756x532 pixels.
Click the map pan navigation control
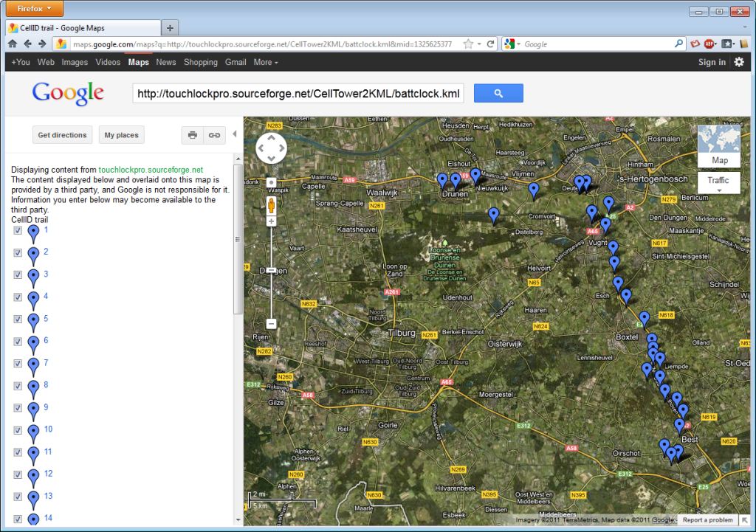(271, 148)
